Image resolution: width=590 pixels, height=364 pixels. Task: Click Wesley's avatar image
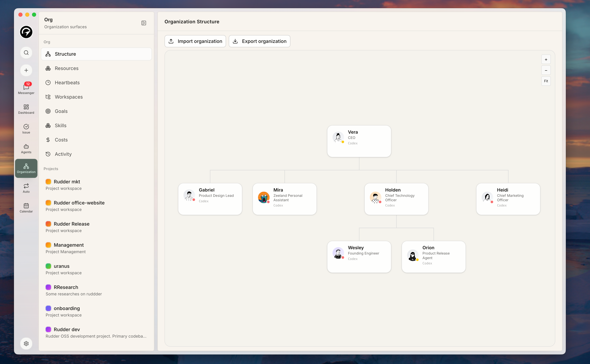coord(338,253)
